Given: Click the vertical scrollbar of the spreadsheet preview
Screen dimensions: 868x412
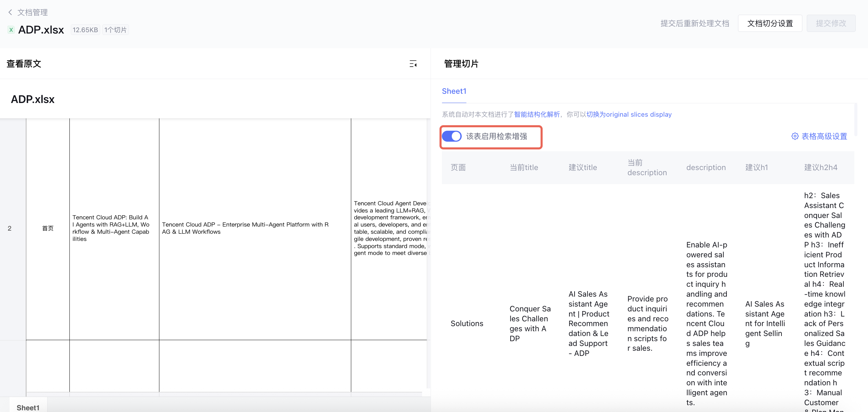Looking at the screenshot, I should 429,253.
